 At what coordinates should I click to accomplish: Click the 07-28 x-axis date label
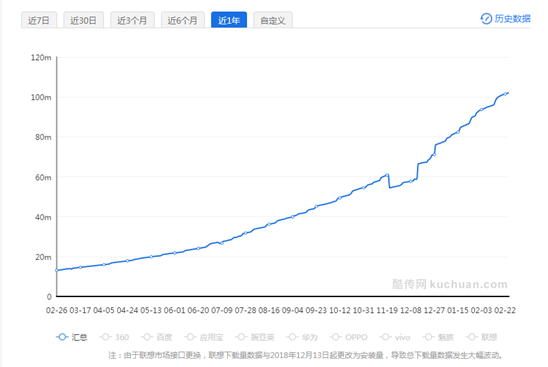(245, 310)
